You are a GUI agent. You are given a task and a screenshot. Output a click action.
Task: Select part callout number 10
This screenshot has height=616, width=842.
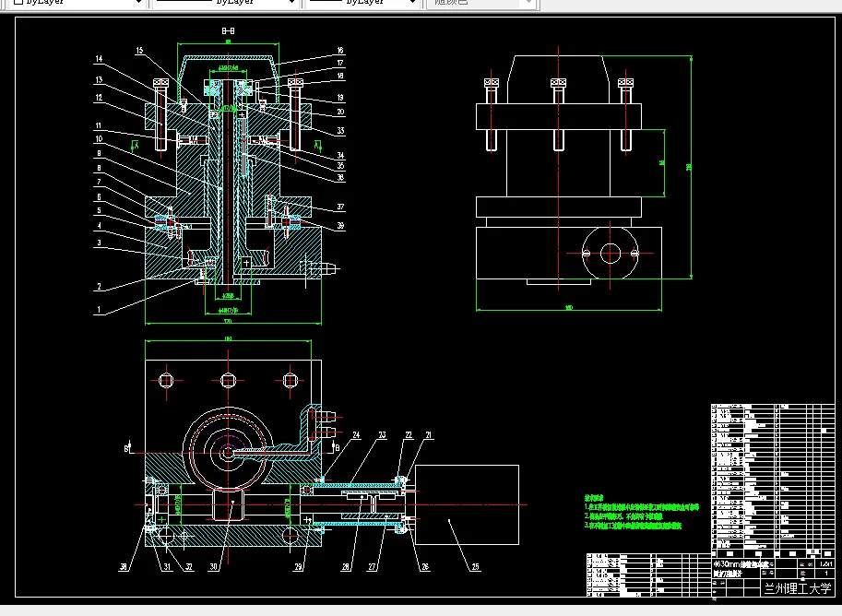[x=99, y=138]
